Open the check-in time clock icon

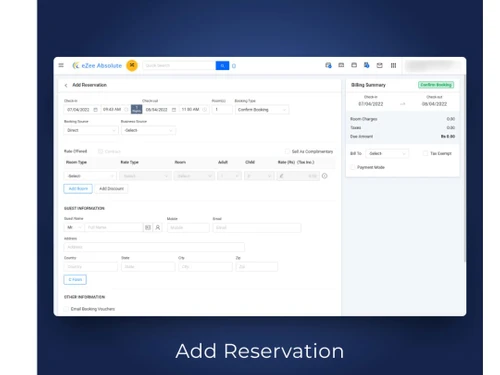pyautogui.click(x=126, y=110)
